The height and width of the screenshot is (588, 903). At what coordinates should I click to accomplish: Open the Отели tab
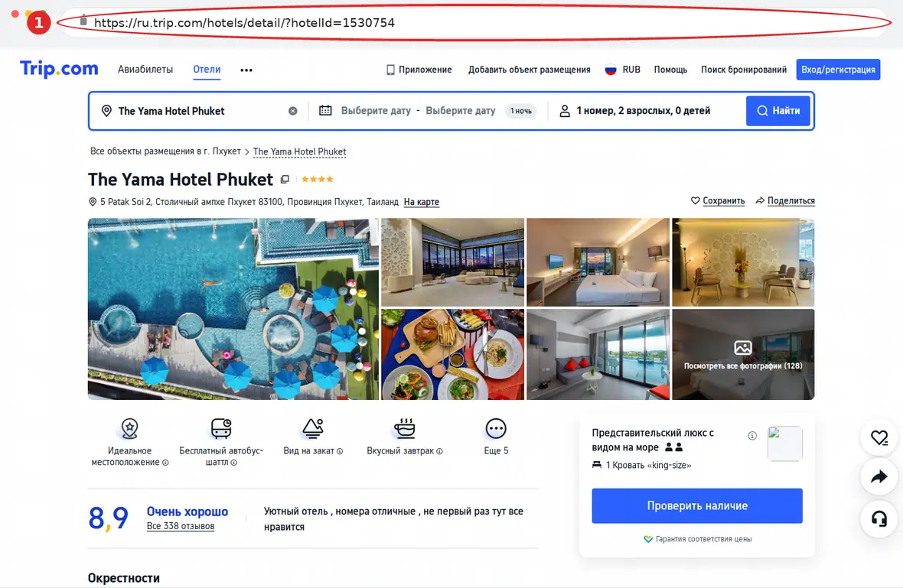coord(207,70)
